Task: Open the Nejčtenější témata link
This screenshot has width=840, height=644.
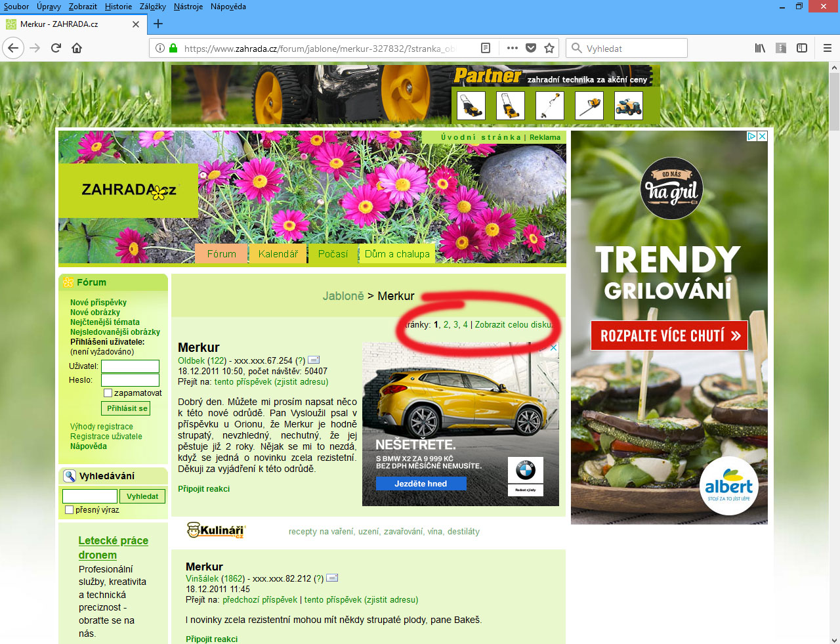Action: click(105, 322)
